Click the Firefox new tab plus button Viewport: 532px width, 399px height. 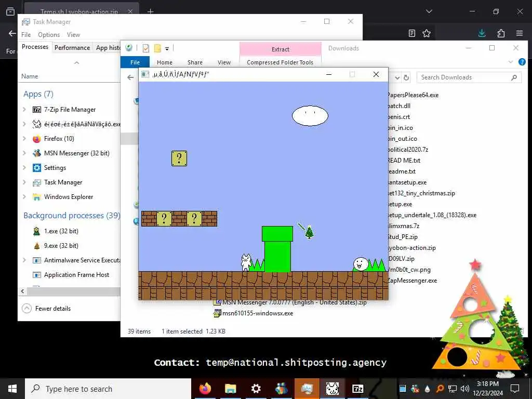(x=151, y=11)
